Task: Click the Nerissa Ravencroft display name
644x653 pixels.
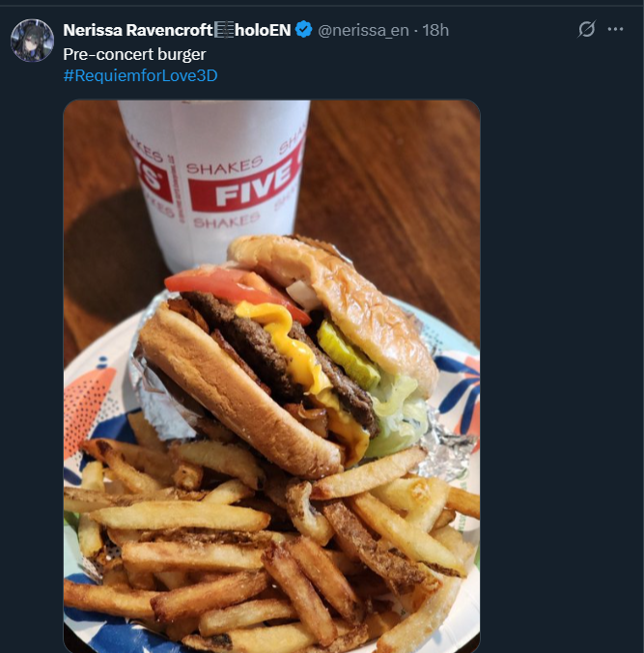Action: point(138,30)
